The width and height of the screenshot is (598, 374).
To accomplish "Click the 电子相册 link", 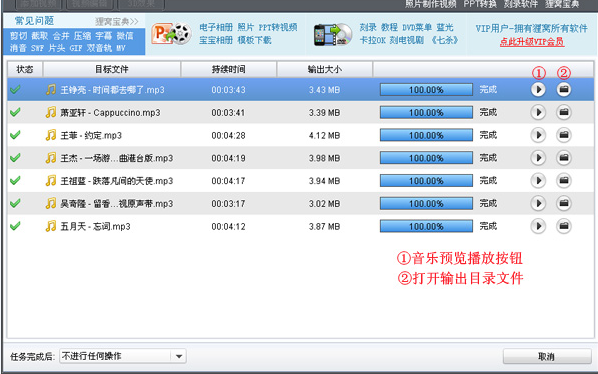I will click(x=216, y=27).
